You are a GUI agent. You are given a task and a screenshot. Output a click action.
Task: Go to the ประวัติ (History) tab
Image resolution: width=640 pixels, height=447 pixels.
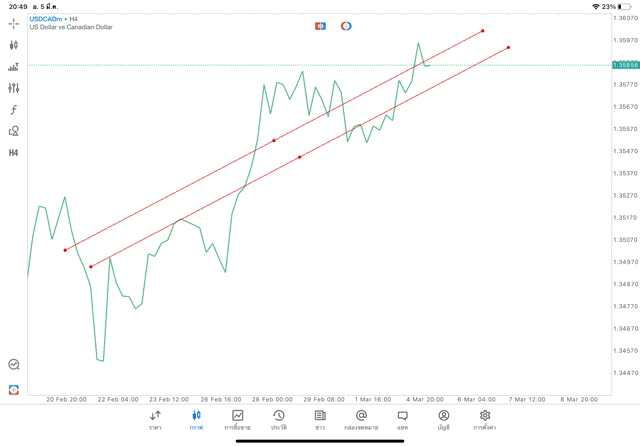pyautogui.click(x=278, y=420)
